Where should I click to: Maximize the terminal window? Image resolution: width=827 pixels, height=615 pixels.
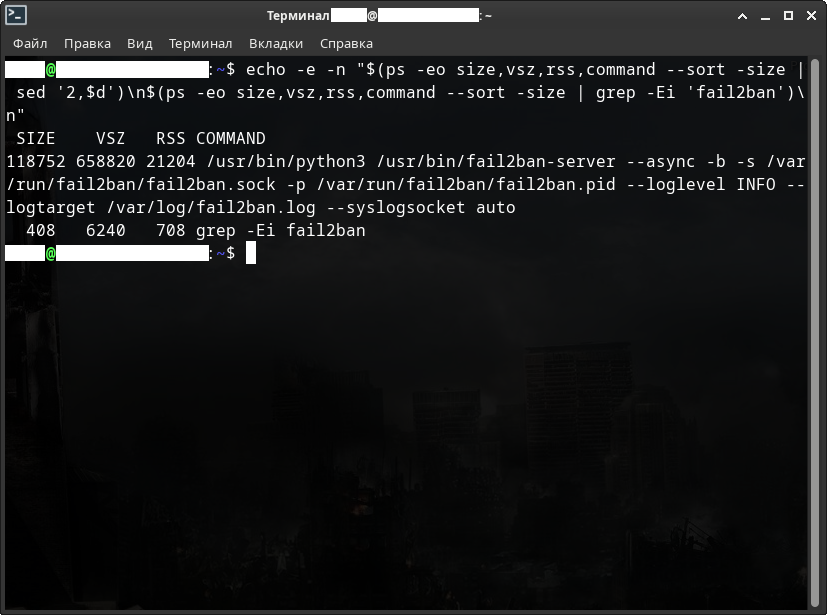tap(788, 15)
